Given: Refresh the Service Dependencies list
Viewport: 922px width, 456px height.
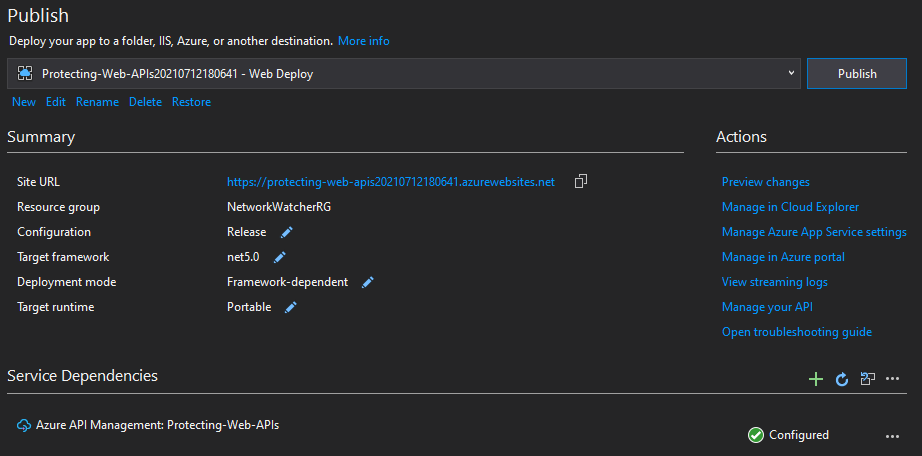Looking at the screenshot, I should point(842,379).
